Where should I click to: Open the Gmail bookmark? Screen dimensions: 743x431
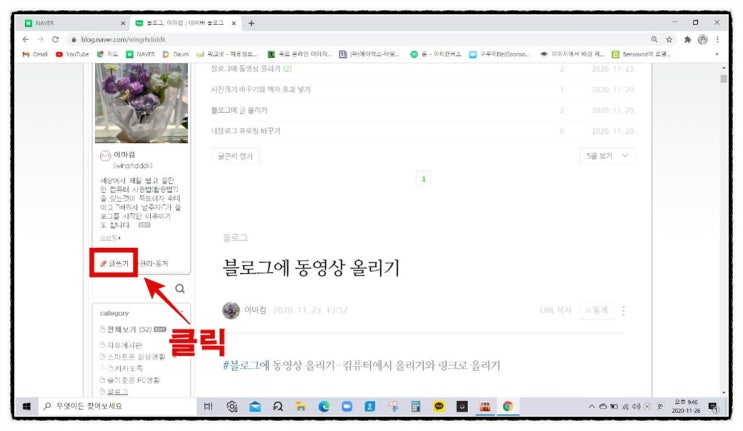click(35, 54)
